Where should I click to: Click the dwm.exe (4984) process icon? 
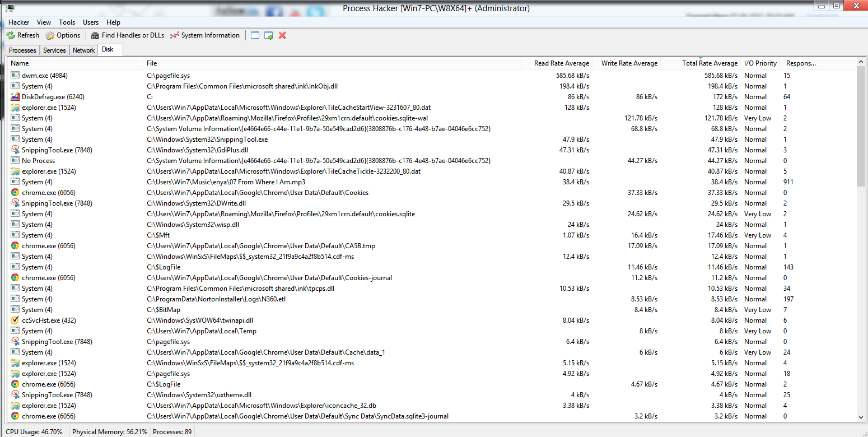pos(15,76)
